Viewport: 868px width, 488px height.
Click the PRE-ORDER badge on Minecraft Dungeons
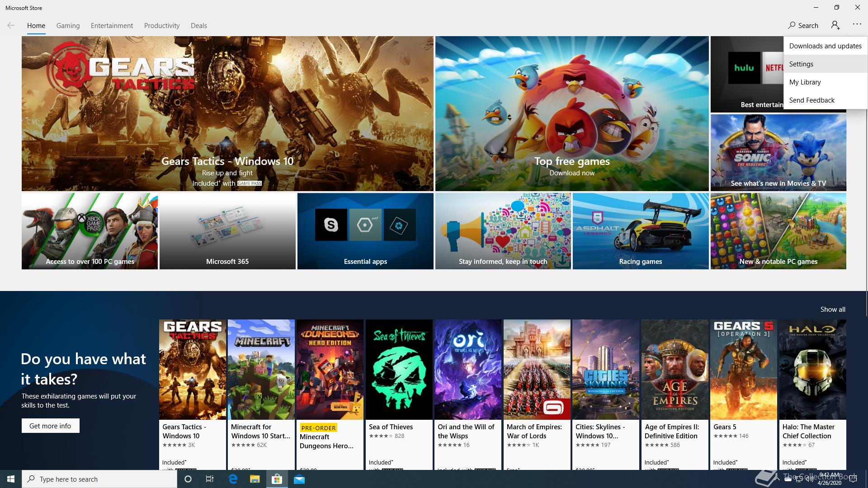click(319, 427)
